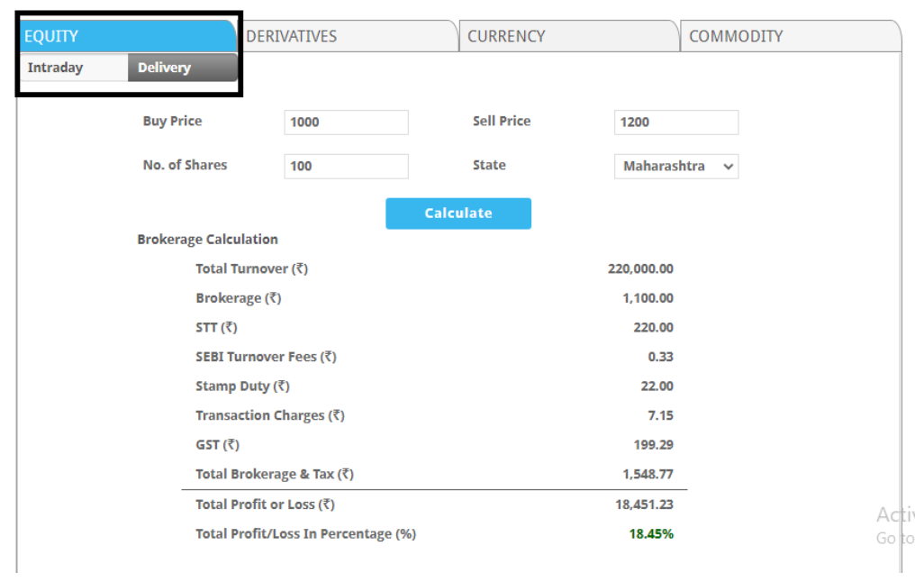Click Total Brokerage & Tax value 1,548.77
The width and height of the screenshot is (924, 582).
[x=647, y=474]
